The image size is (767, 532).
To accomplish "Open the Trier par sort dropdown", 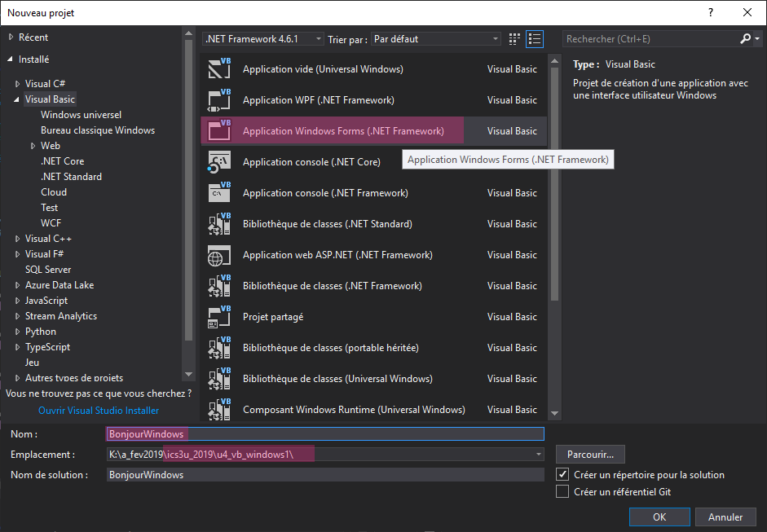I will click(x=436, y=38).
